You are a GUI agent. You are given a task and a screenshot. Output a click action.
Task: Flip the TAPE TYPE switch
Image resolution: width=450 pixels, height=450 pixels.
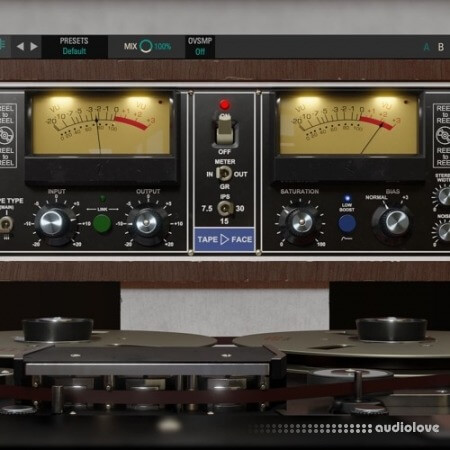pos(6,224)
